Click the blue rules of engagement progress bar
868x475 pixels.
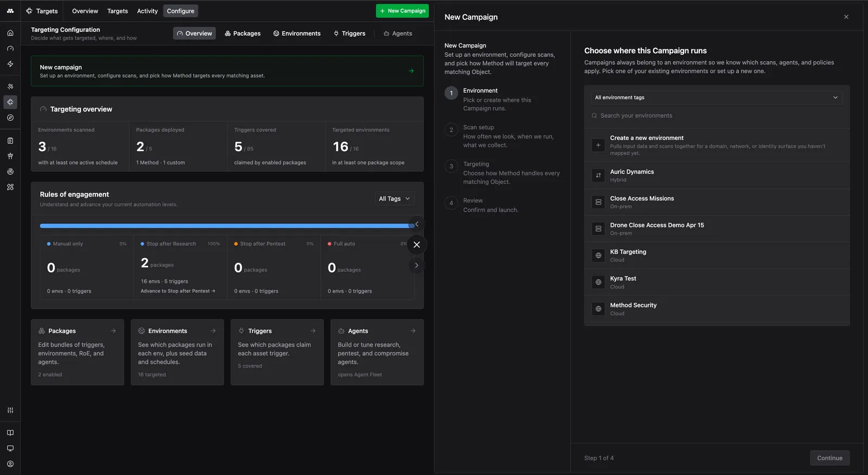227,226
